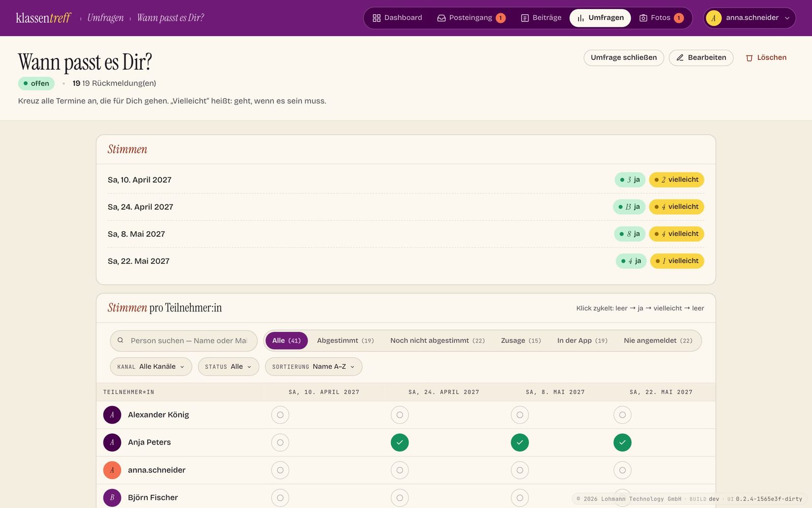
Task: Select the Zusage (15) filter tab
Action: [521, 340]
